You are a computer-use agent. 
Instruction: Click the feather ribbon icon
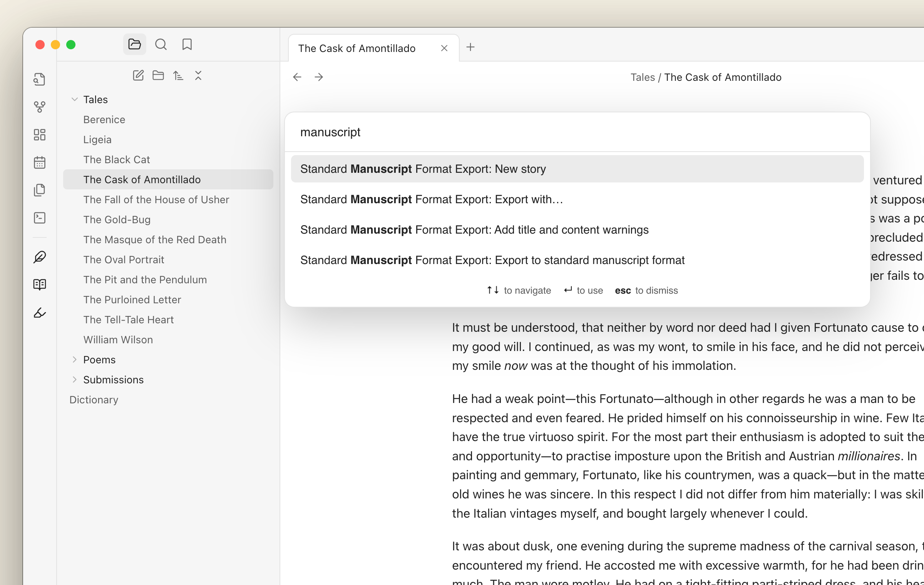[40, 257]
